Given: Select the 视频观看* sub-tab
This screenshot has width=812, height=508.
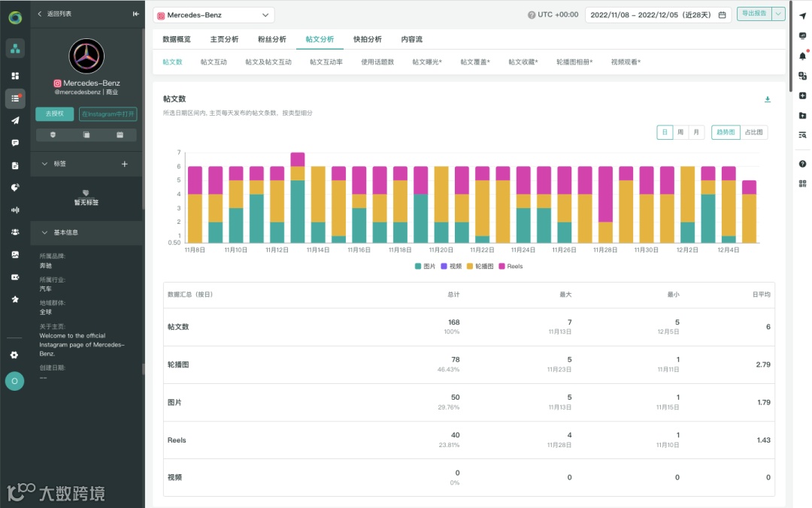Looking at the screenshot, I should [626, 62].
